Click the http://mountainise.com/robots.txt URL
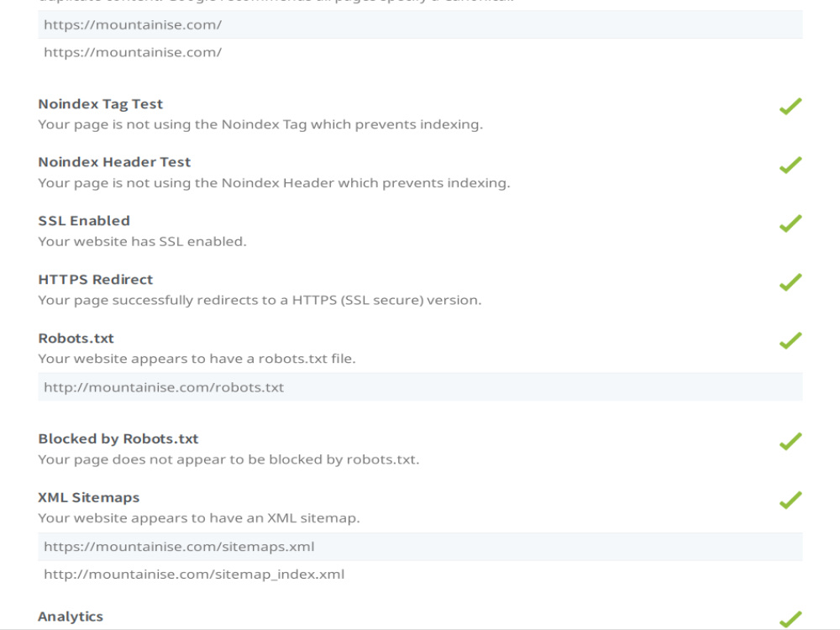This screenshot has width=840, height=630. pyautogui.click(x=164, y=387)
